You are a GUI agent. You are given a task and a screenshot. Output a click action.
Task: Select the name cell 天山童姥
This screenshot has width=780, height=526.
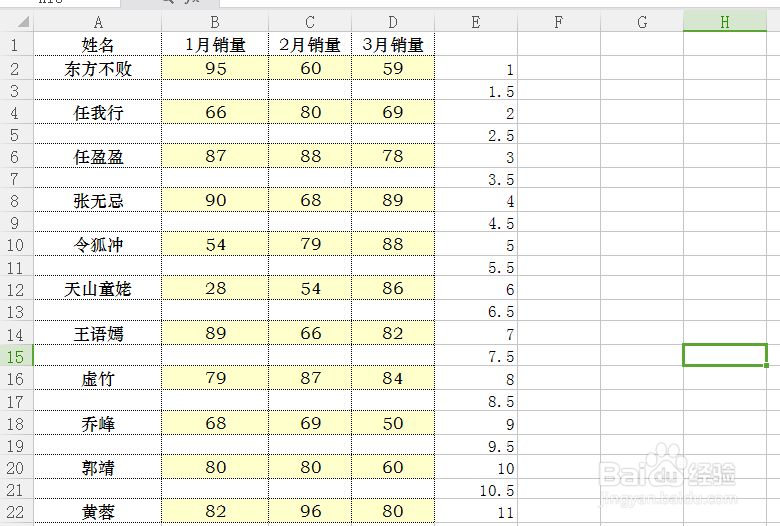(98, 288)
